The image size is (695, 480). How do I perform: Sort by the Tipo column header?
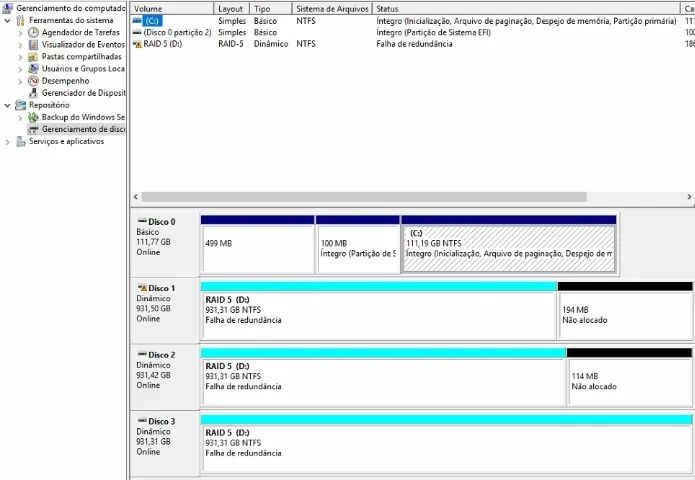271,8
